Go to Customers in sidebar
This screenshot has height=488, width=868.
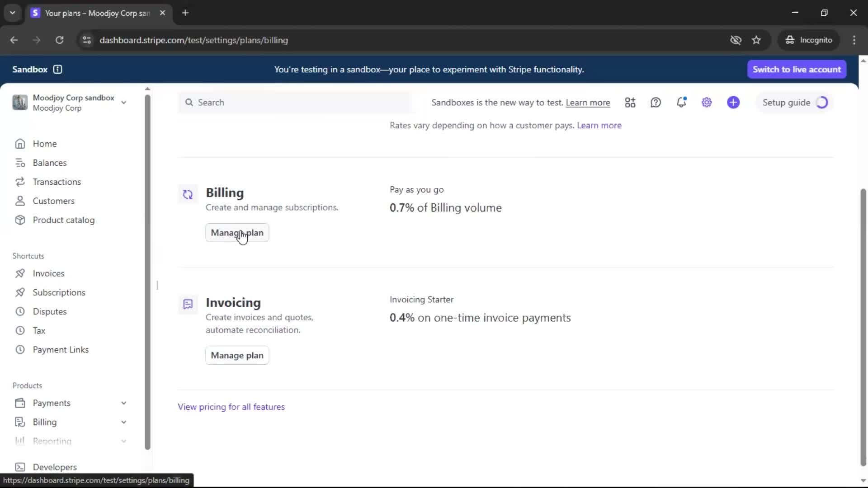(x=53, y=201)
